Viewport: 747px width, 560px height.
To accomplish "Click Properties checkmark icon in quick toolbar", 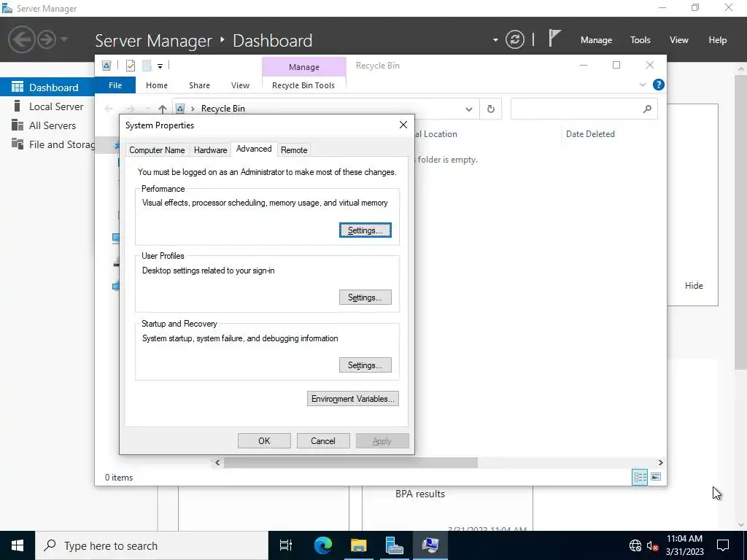I will point(130,66).
